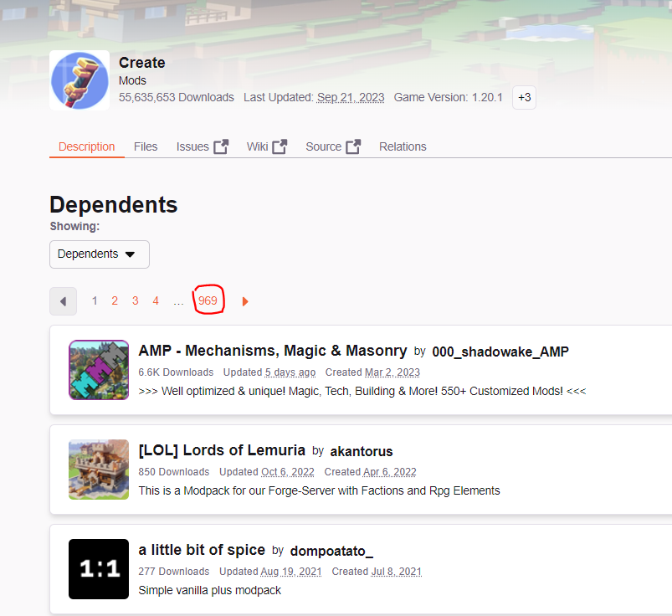Select the Description tab

(86, 146)
